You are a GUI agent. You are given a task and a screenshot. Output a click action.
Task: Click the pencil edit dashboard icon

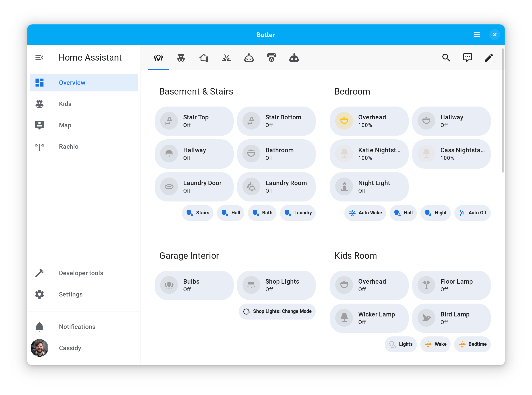coord(489,58)
